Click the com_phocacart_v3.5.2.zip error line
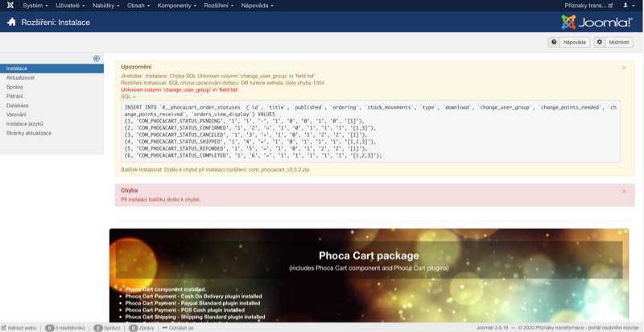644x332 pixels. 215,169
